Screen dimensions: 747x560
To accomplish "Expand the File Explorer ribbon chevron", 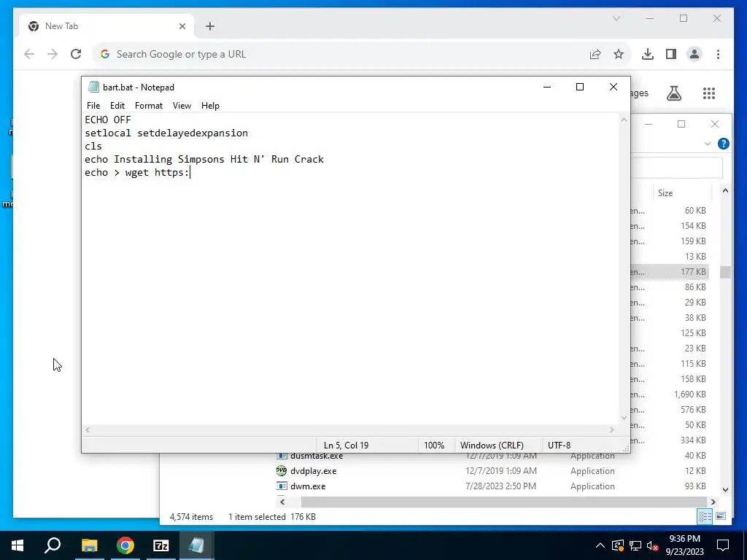I will [x=708, y=144].
